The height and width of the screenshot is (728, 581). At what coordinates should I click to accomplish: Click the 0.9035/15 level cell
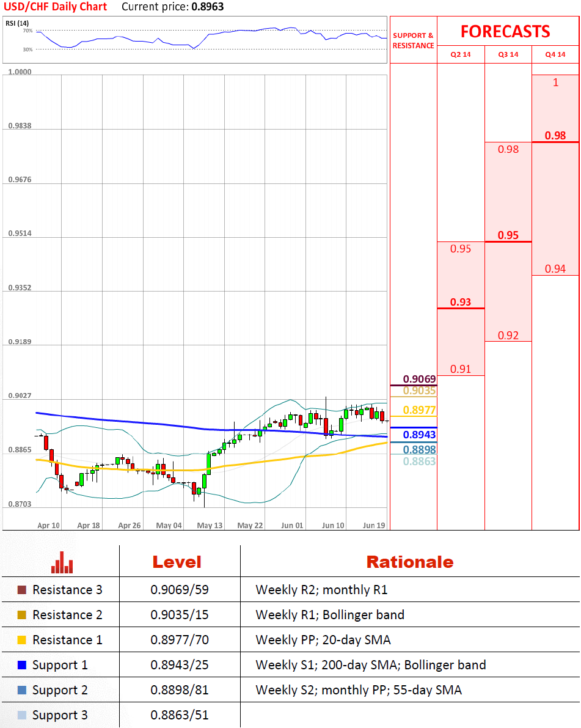click(x=180, y=615)
